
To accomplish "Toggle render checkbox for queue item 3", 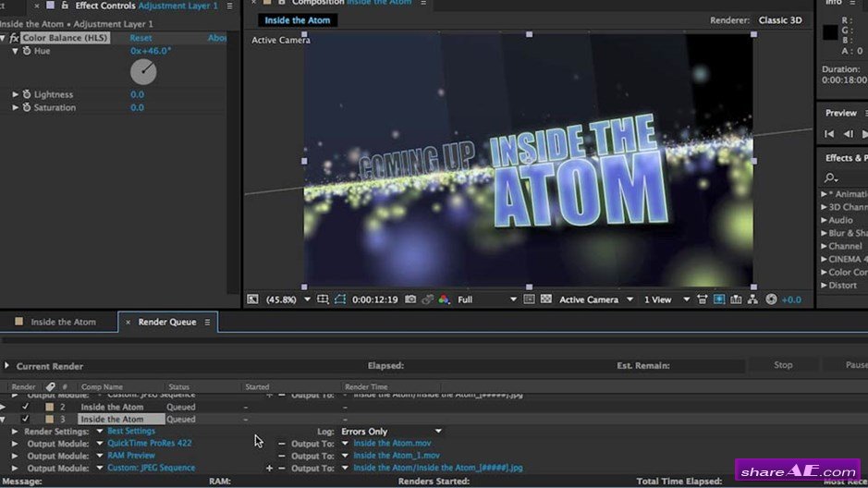I will (25, 419).
